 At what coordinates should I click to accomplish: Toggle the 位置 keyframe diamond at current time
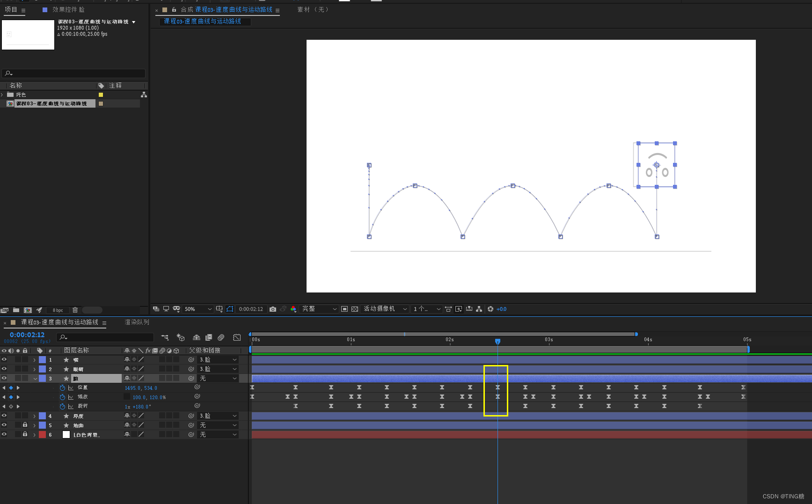[11, 387]
